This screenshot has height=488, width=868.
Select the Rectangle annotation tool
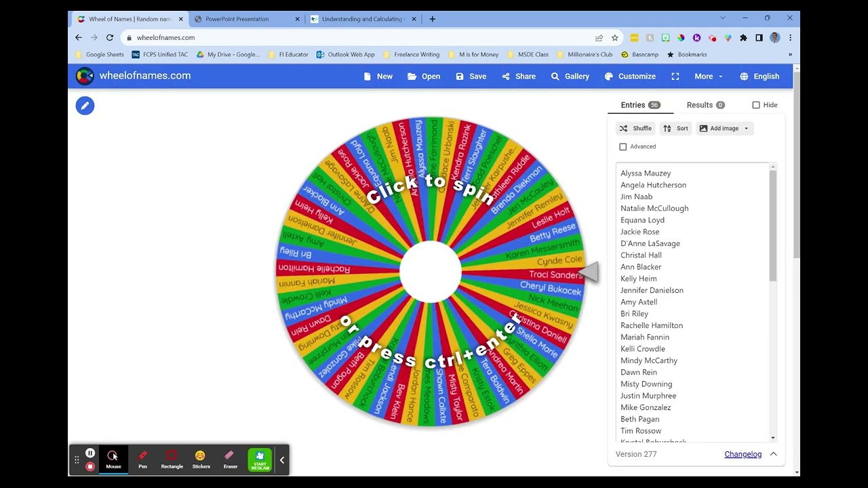[172, 459]
